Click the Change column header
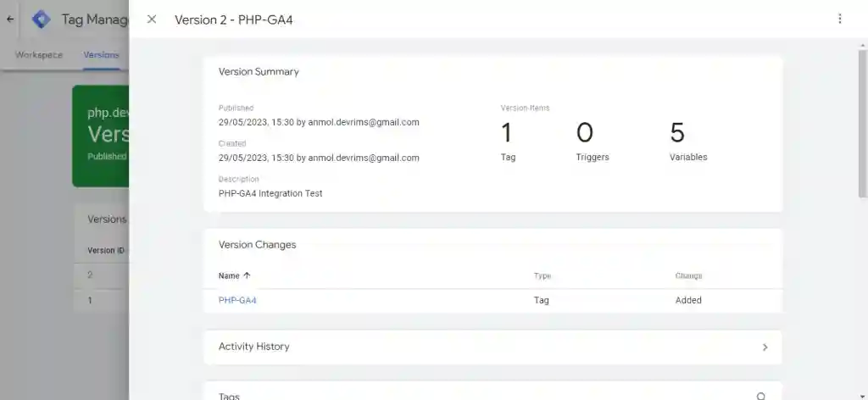Image resolution: width=868 pixels, height=400 pixels. pyautogui.click(x=688, y=275)
